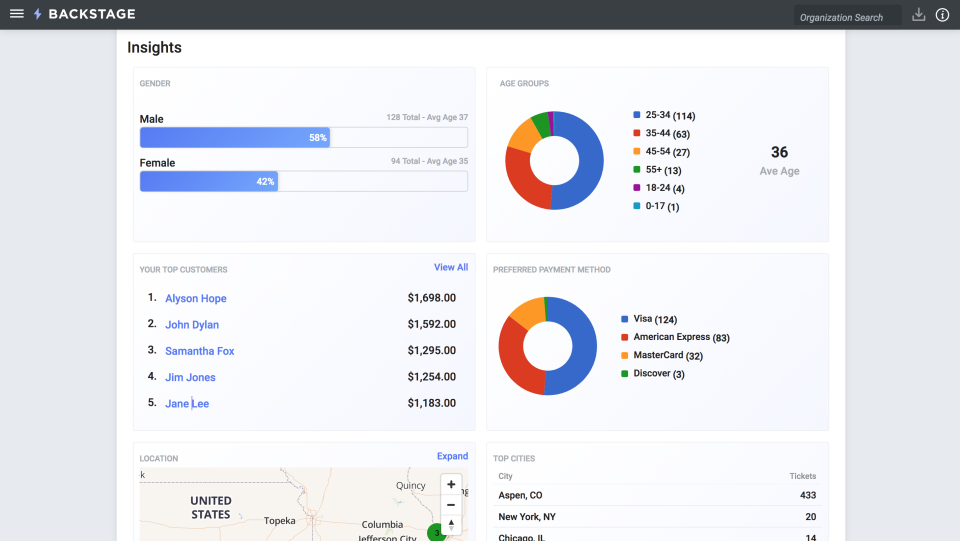The image size is (960, 541).
Task: Expand the Location map panel
Action: (x=452, y=457)
